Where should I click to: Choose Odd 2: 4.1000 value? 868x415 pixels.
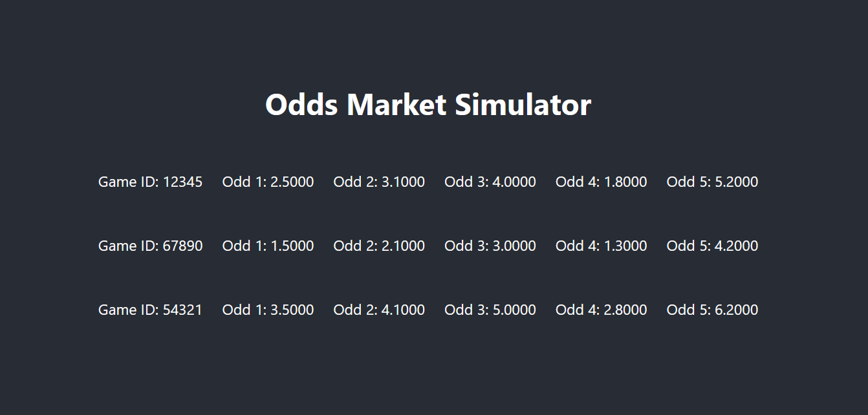click(x=379, y=310)
